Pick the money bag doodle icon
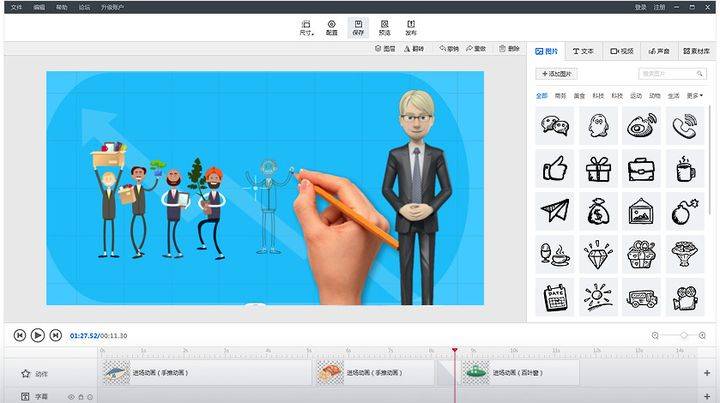 click(x=598, y=211)
